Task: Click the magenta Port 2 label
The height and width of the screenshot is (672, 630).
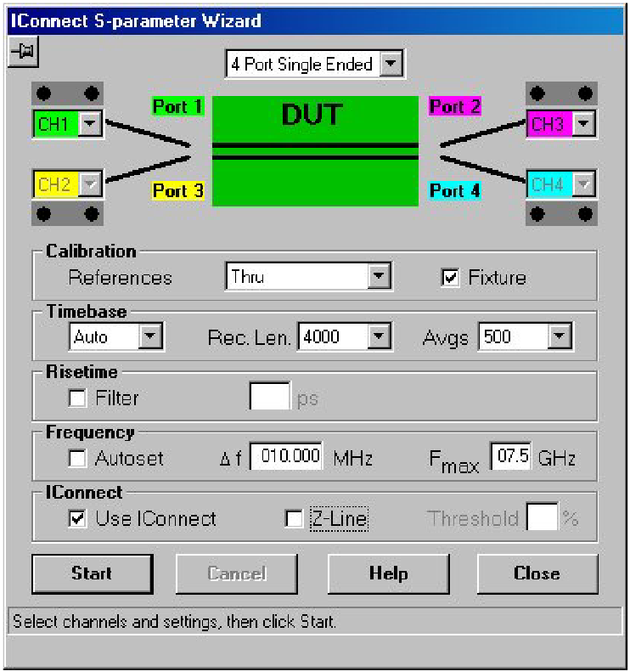Action: [455, 106]
